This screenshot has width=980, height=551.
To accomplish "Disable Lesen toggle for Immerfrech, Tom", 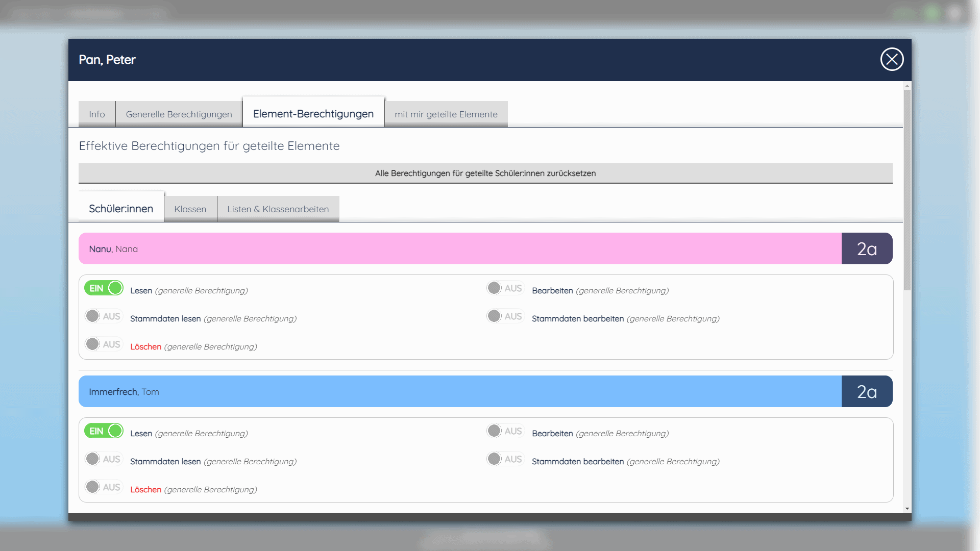I will click(104, 431).
